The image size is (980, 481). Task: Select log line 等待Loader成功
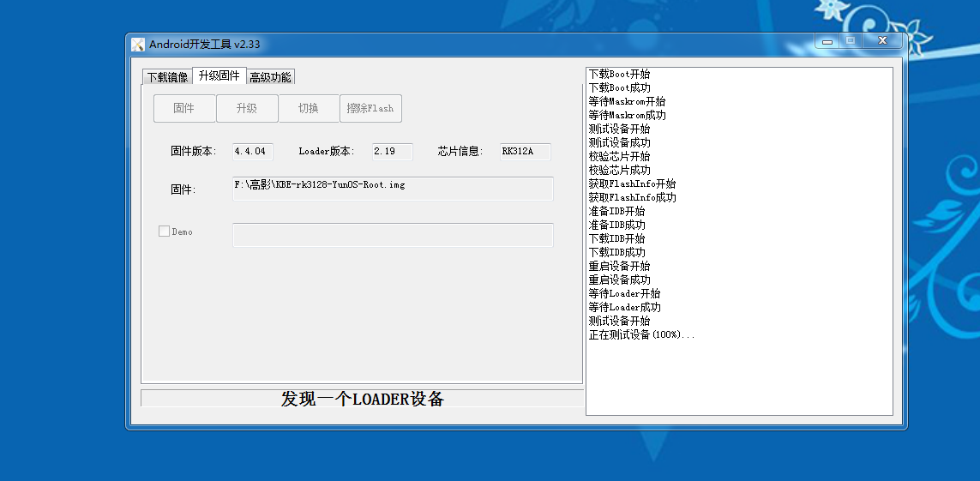[x=624, y=307]
